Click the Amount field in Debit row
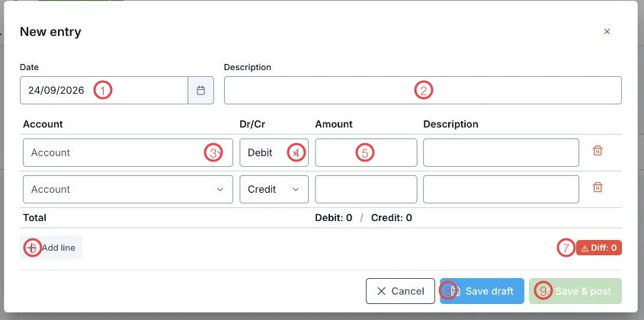Viewport: 644px width, 320px height. click(x=366, y=152)
